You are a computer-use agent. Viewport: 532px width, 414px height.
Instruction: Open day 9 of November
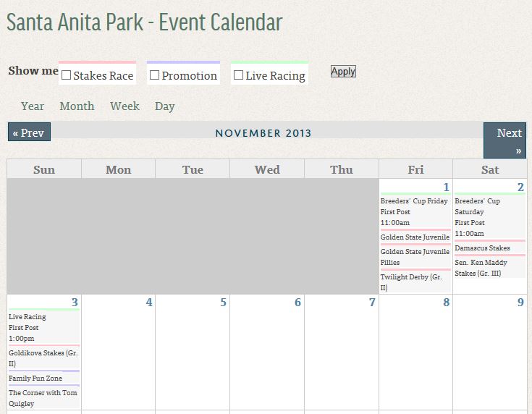(520, 302)
